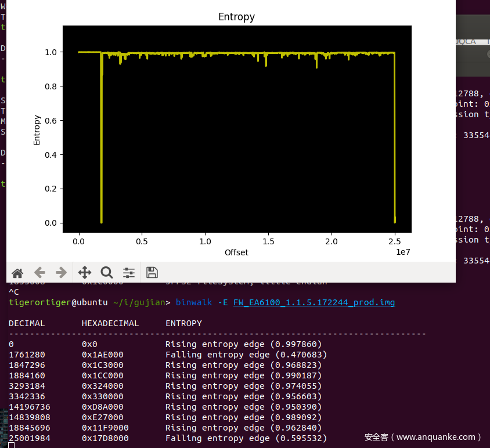The image size is (490, 448).
Task: Click the vertical "Entropy" y-axis label
Action: 37,130
